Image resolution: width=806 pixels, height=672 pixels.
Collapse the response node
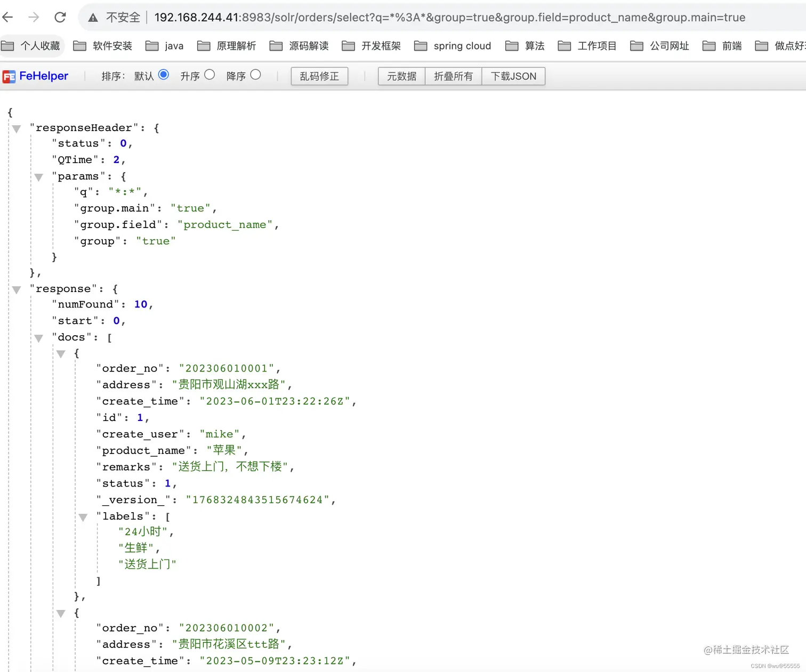tap(17, 290)
